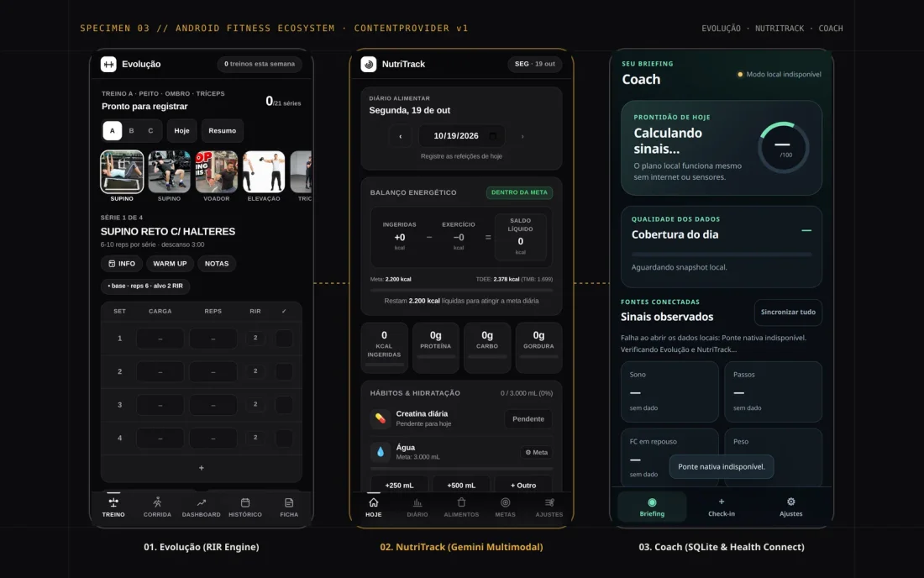
Task: Open the Ficha tab
Action: click(x=289, y=507)
